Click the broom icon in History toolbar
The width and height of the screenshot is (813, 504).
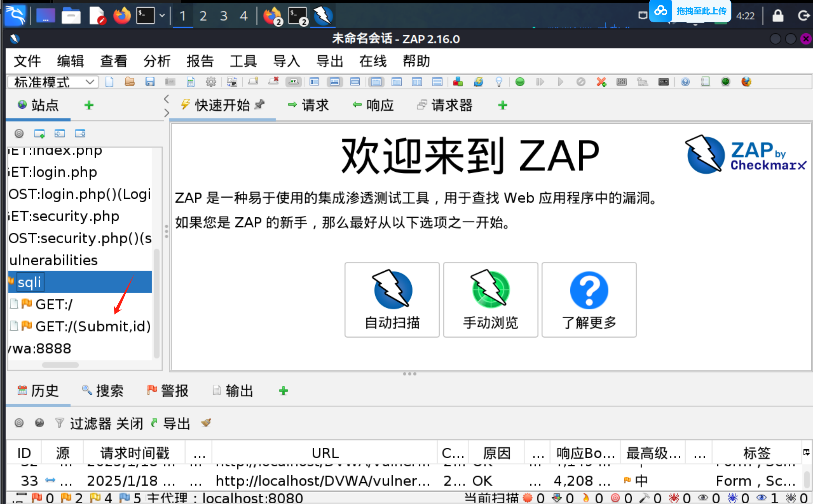(206, 423)
